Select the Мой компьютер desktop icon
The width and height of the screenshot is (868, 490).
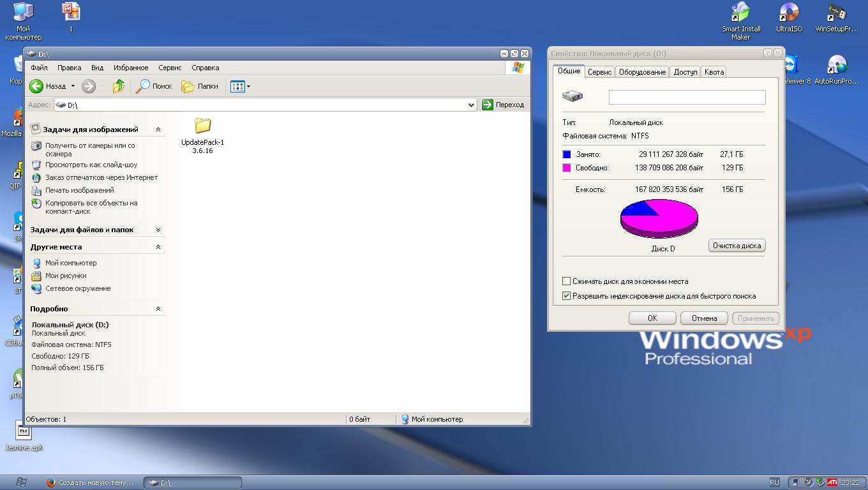tap(23, 22)
